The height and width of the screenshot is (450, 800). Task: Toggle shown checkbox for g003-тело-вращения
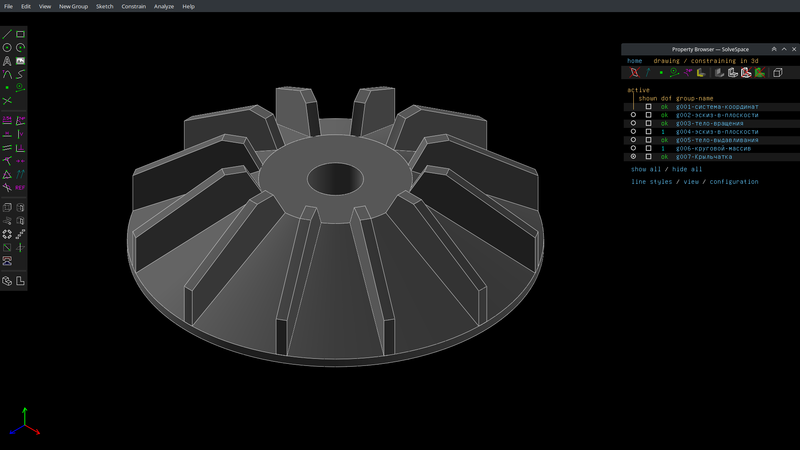click(x=648, y=123)
